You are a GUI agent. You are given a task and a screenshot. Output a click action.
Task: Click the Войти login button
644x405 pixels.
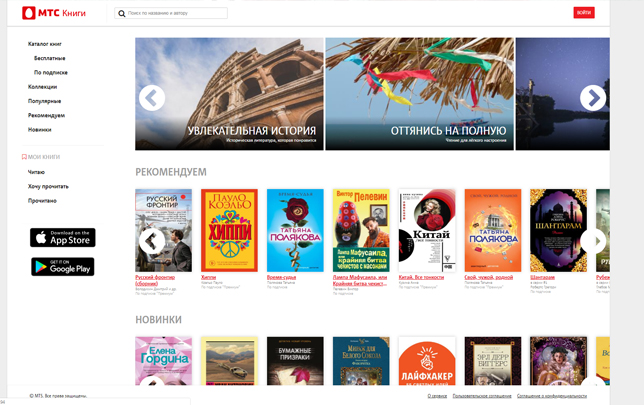(583, 13)
